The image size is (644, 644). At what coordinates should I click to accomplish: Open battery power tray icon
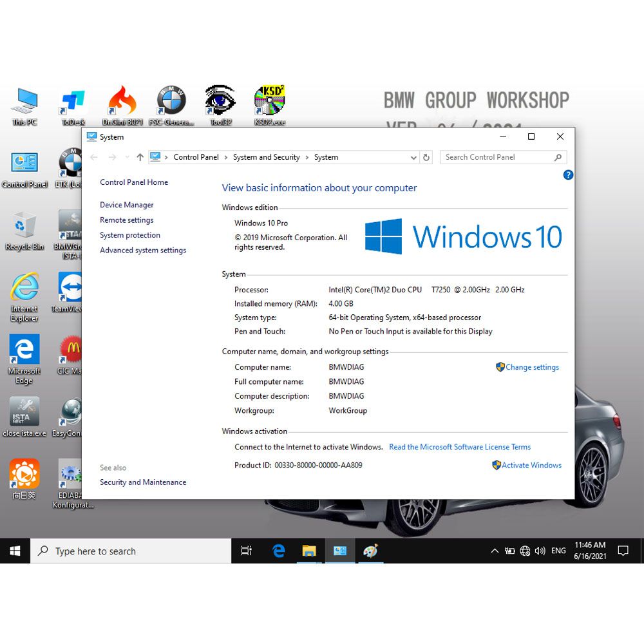tap(509, 551)
